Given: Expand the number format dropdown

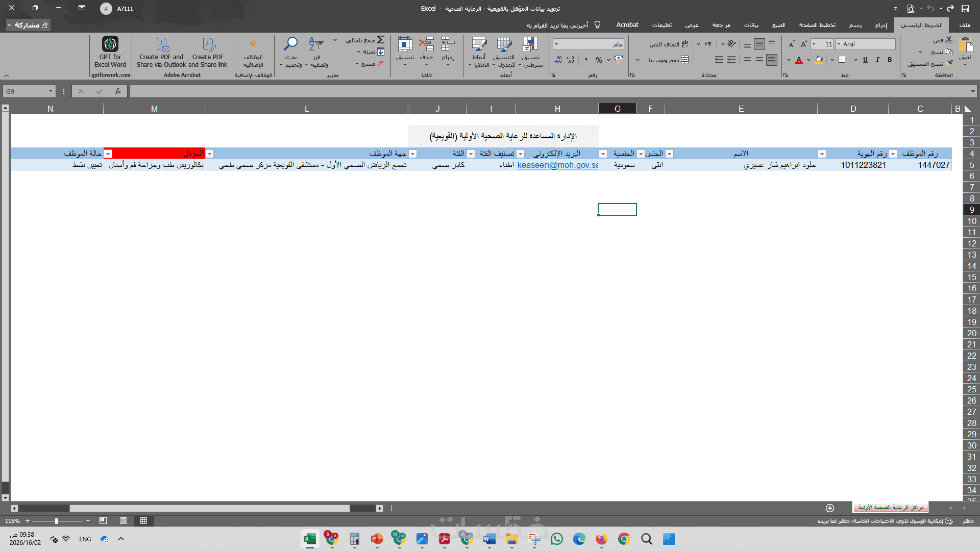Looking at the screenshot, I should point(556,44).
